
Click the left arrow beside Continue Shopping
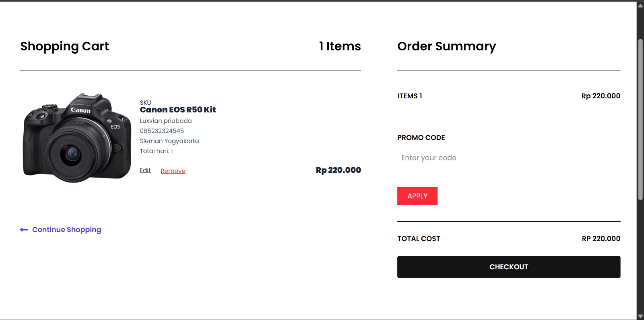pyautogui.click(x=24, y=230)
